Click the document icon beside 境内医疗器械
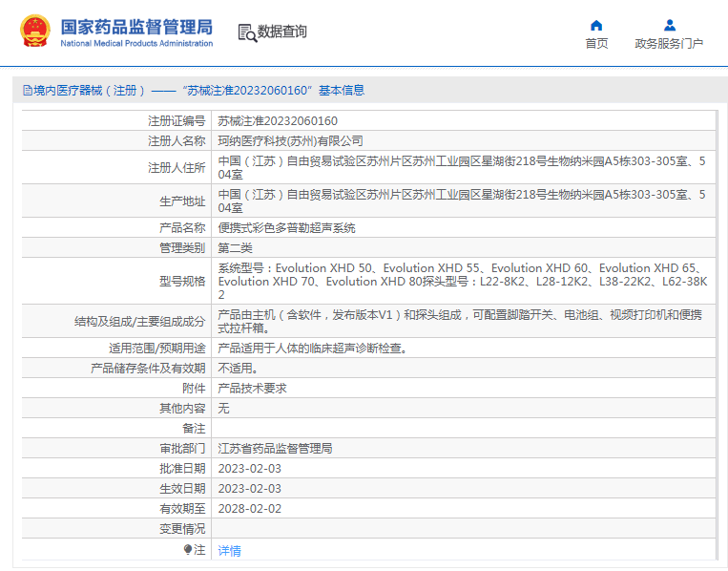The width and height of the screenshot is (728, 571). 27,91
